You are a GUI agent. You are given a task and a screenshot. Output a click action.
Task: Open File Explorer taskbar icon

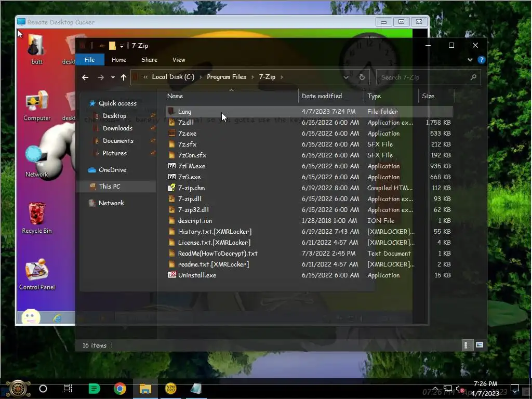click(x=145, y=389)
